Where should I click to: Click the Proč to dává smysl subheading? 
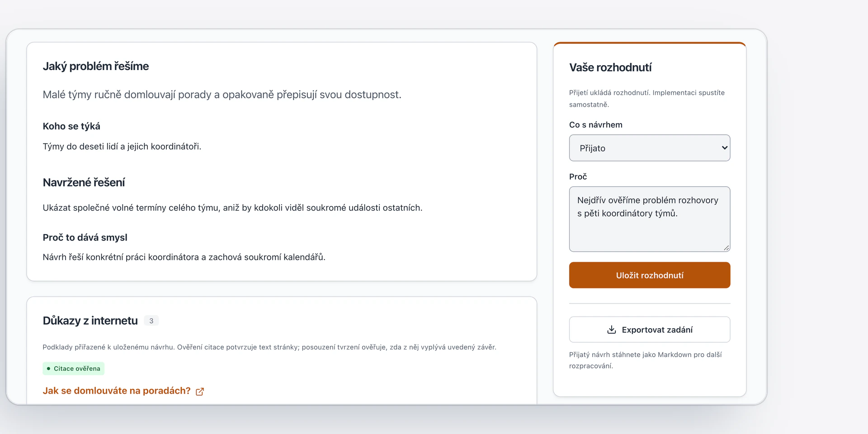(85, 237)
